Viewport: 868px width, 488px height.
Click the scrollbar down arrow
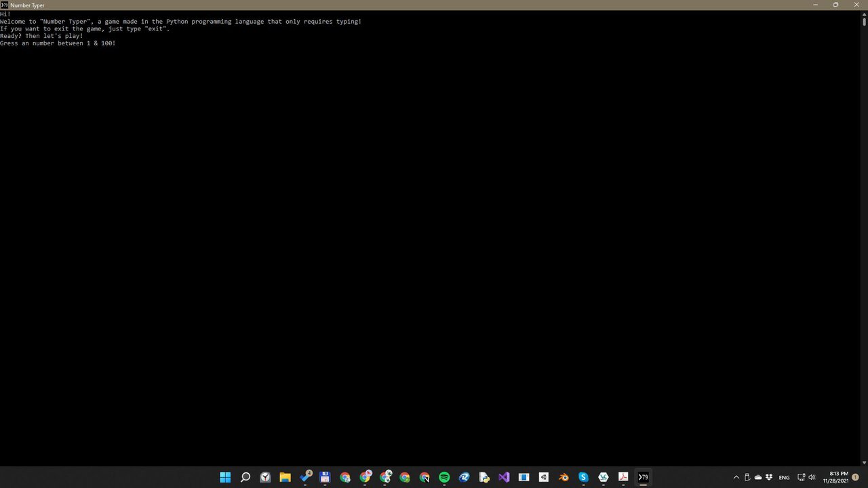pyautogui.click(x=864, y=463)
